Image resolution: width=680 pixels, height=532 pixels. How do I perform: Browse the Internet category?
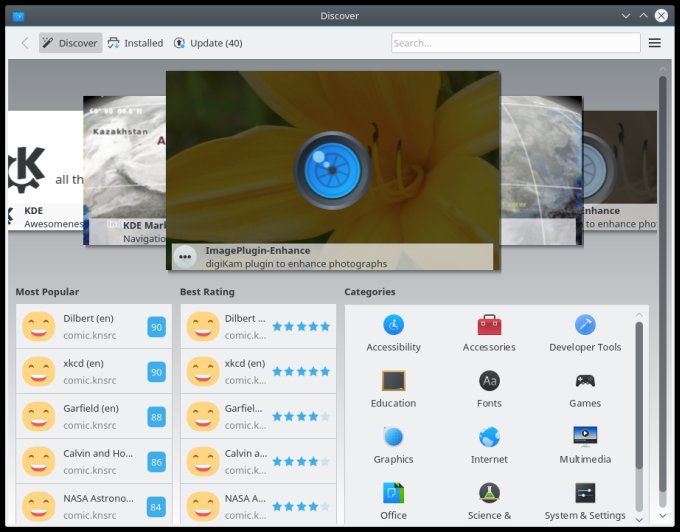click(x=489, y=445)
